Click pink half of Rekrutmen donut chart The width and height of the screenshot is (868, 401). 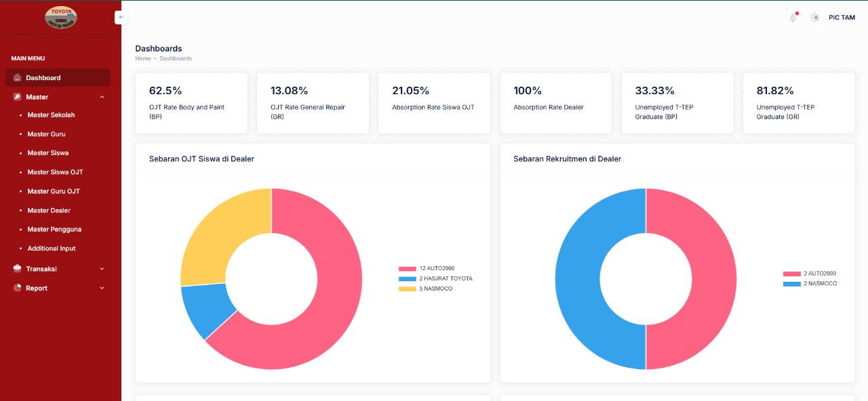click(x=714, y=279)
